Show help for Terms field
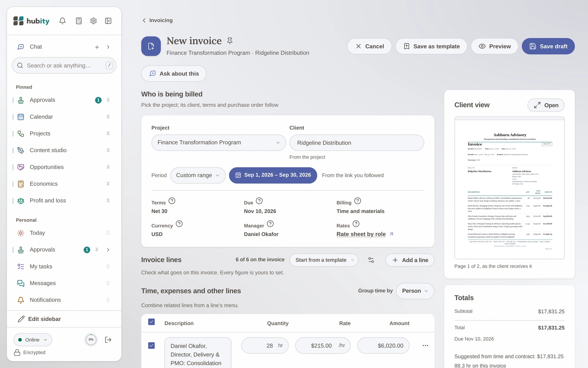This screenshot has width=588, height=368. (x=172, y=201)
